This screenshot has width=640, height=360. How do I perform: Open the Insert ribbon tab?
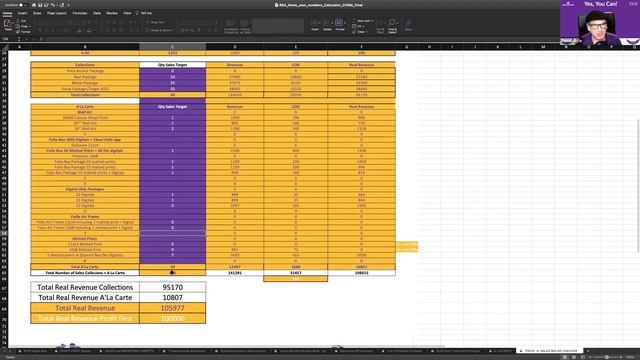[x=22, y=13]
